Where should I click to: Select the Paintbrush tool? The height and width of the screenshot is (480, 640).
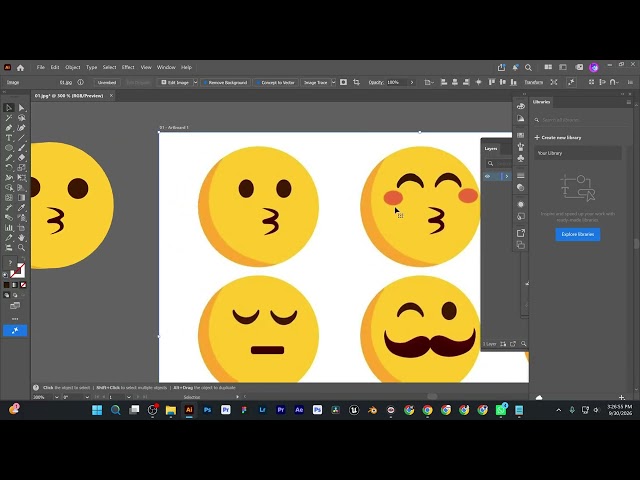pyautogui.click(x=22, y=148)
